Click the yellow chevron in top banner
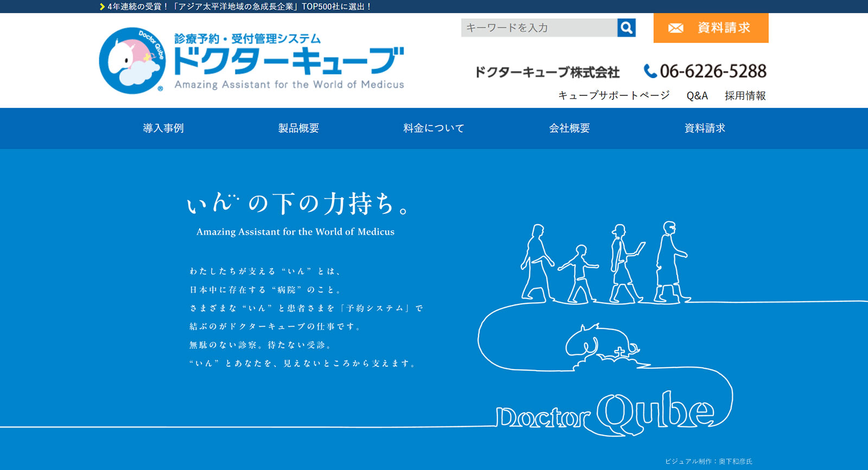This screenshot has width=868, height=470. pos(102,7)
